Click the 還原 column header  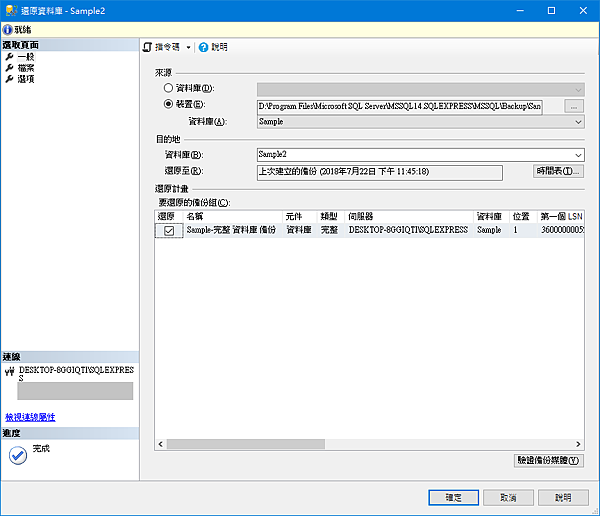pos(169,217)
